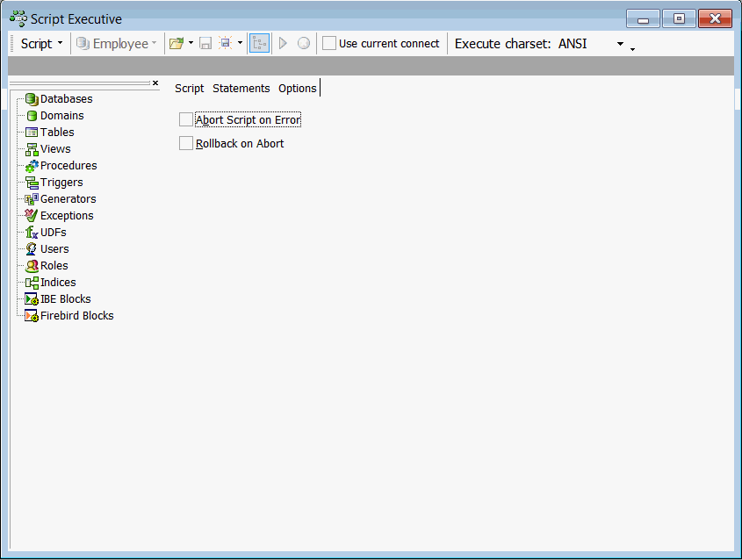This screenshot has width=742, height=560.
Task: Toggle the script explorer tree icon
Action: pos(259,44)
